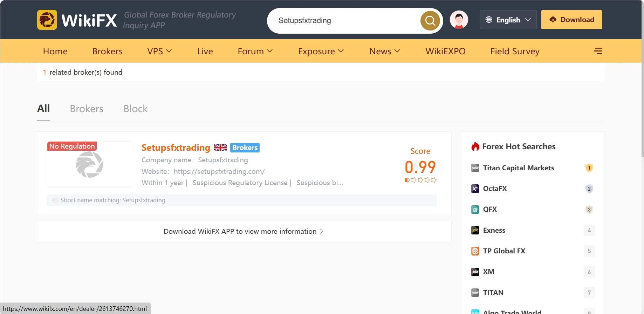Open OctaFX hot search link
The width and height of the screenshot is (644, 314).
coord(495,189)
